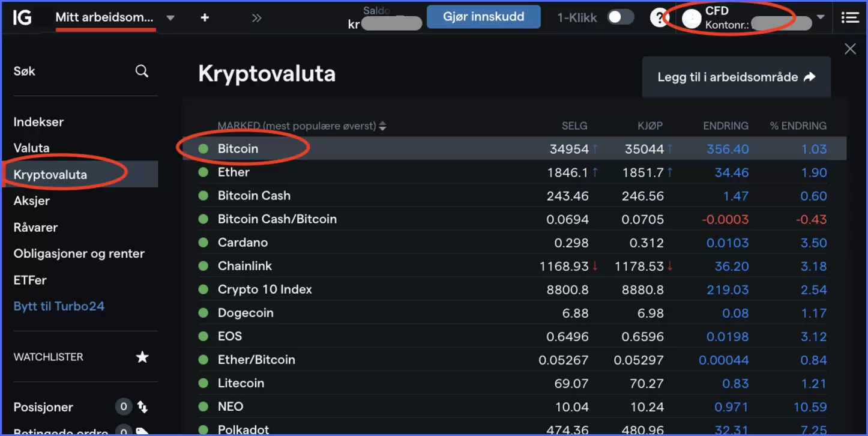The image size is (868, 436).
Task: Open the help question mark icon
Action: [x=658, y=17]
